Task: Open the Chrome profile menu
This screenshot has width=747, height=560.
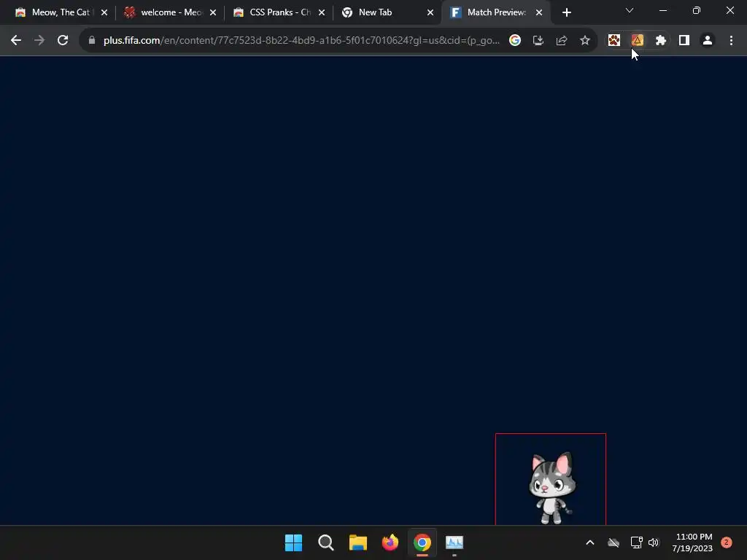Action: coord(708,41)
